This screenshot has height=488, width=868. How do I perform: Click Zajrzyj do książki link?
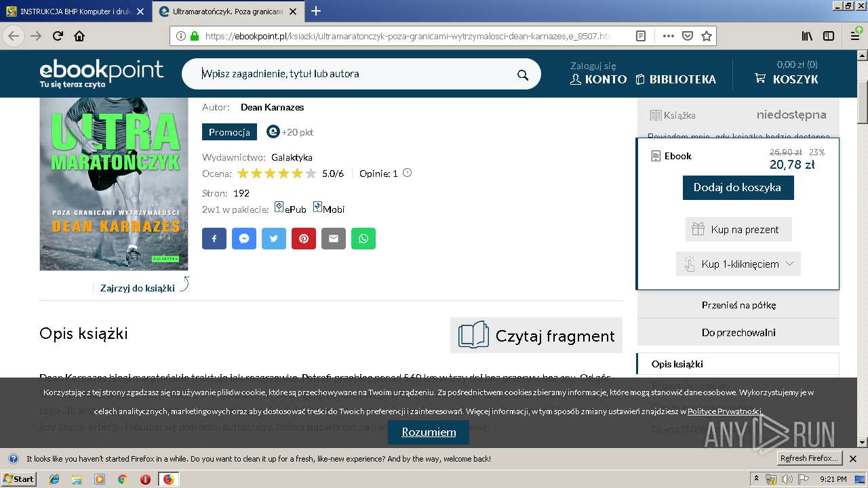pos(138,288)
